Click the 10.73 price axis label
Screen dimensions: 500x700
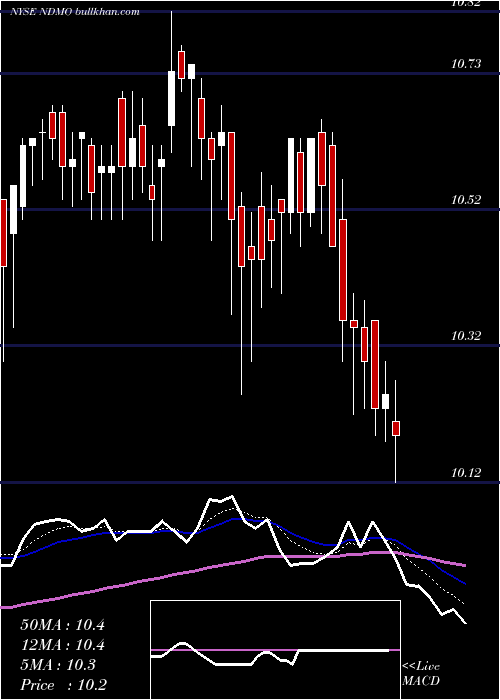pos(466,64)
